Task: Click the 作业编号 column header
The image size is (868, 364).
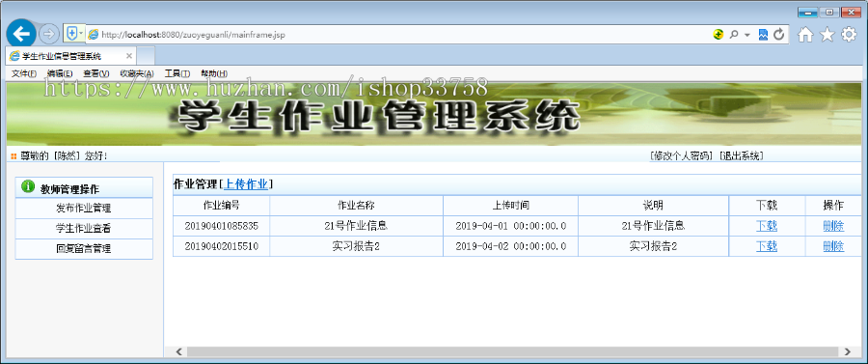Action: tap(222, 206)
